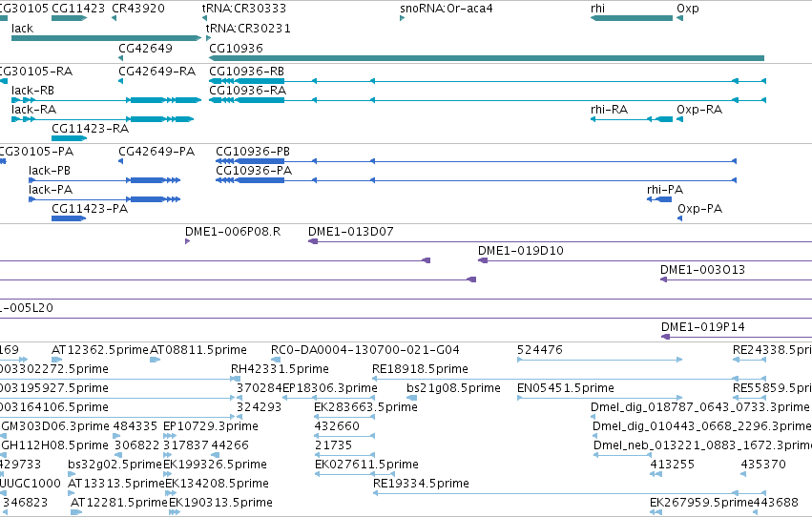Select the EK283663.5prime label
This screenshot has height=517, width=812.
[x=365, y=407]
